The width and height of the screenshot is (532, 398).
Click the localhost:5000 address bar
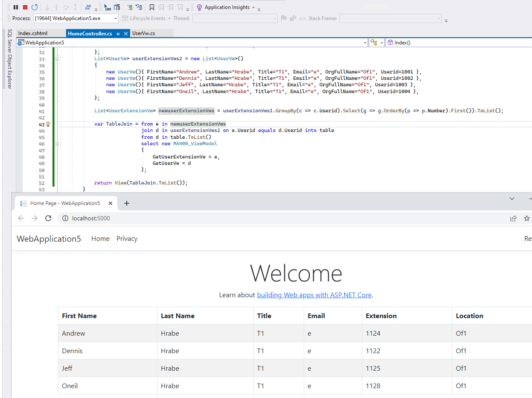282,218
